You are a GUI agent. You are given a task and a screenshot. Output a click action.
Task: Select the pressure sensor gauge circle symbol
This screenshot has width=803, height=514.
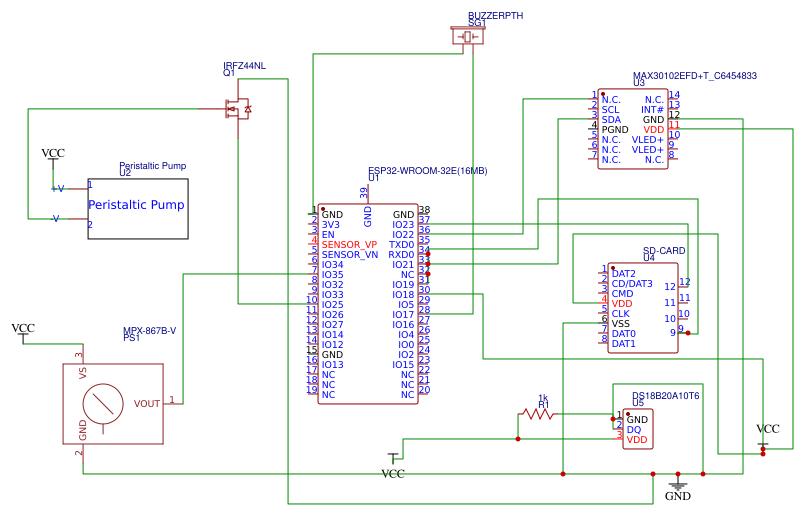[103, 404]
